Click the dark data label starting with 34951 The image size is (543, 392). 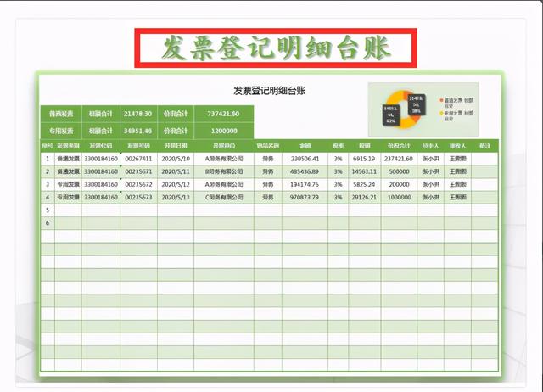click(391, 115)
